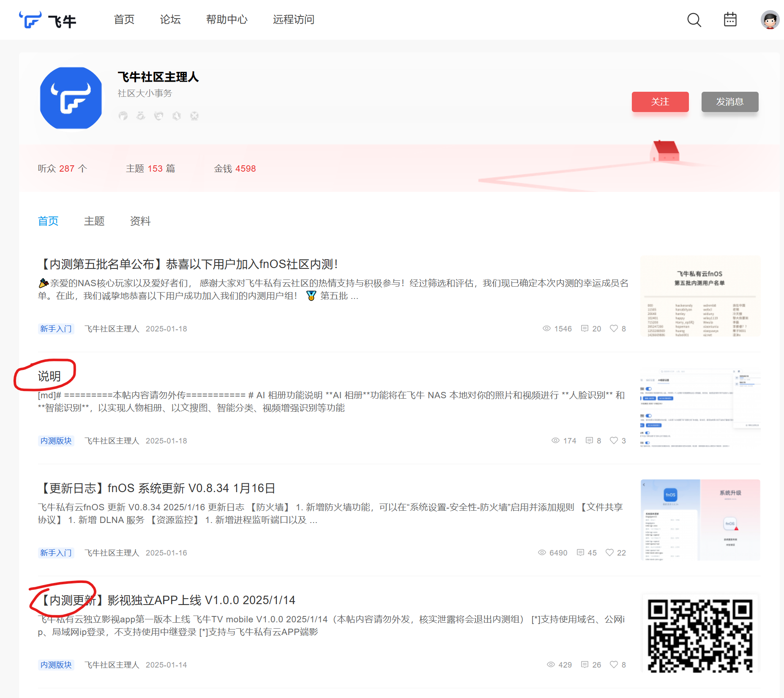Click the views eye icon beside 174
784x698 pixels.
pos(555,441)
